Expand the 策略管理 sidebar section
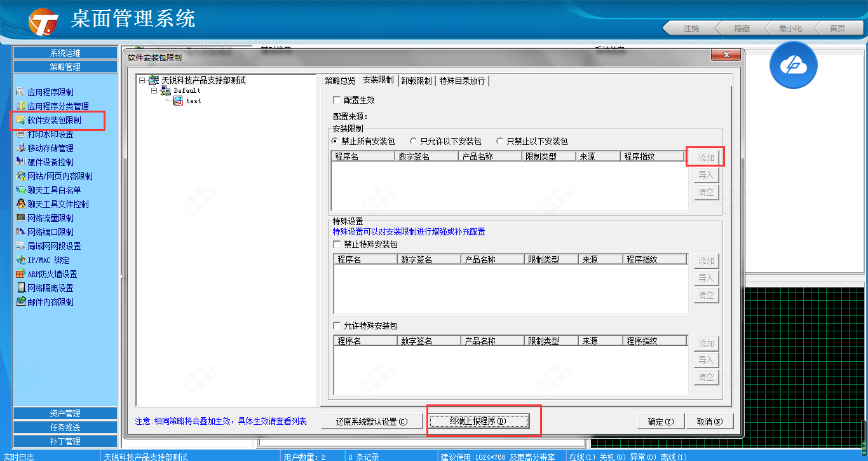Image resolution: width=868 pixels, height=461 pixels. [x=65, y=67]
